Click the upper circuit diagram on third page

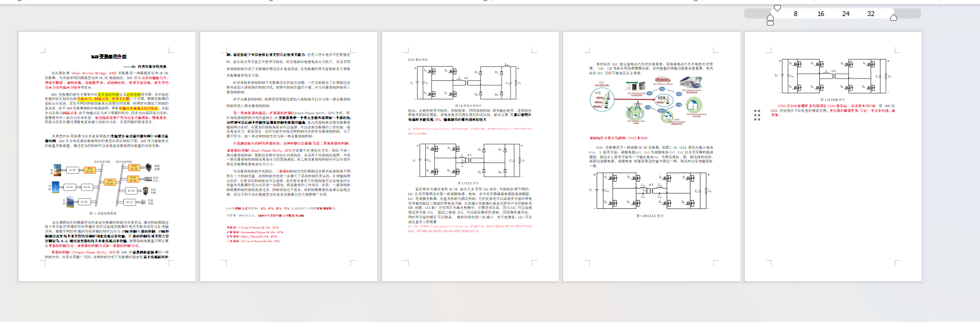point(468,83)
